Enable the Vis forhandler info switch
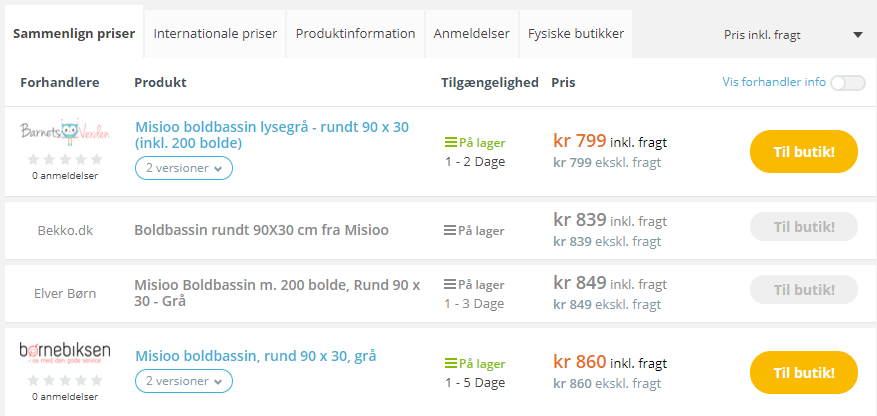Image resolution: width=877 pixels, height=416 pixels. (x=848, y=83)
